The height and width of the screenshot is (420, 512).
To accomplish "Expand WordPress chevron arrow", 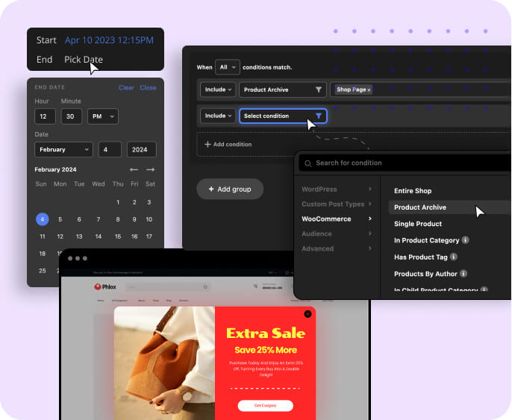I will [370, 189].
